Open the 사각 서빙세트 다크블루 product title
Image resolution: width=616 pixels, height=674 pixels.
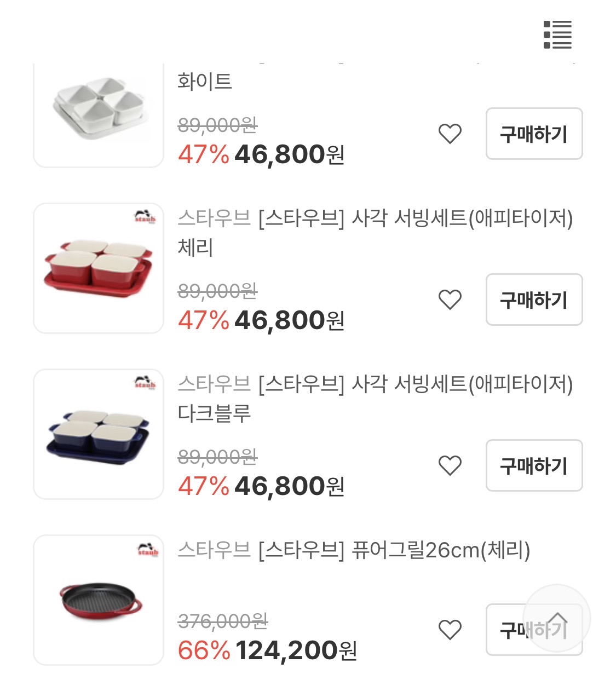[375, 399]
